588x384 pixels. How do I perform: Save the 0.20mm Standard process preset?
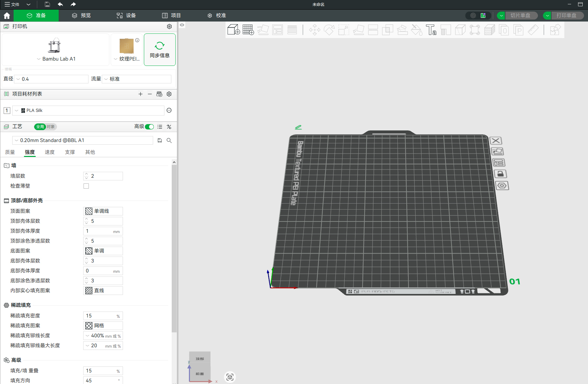point(160,140)
